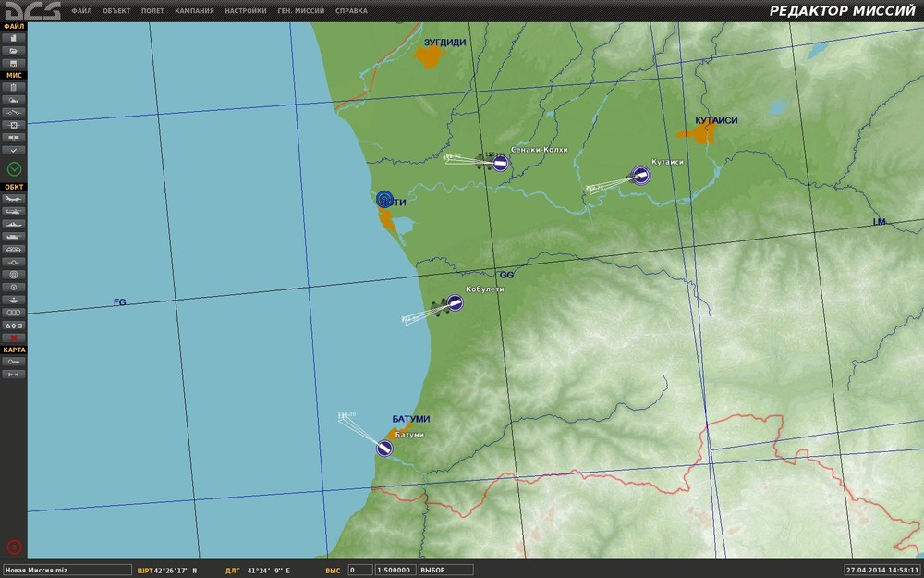Select the airplane group placement tool
The image size is (924, 578).
point(14,199)
